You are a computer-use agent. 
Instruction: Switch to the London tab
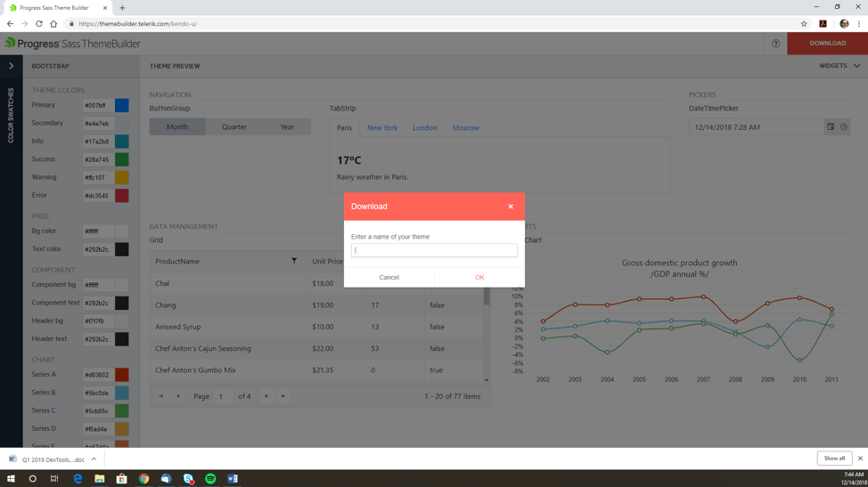(x=424, y=127)
